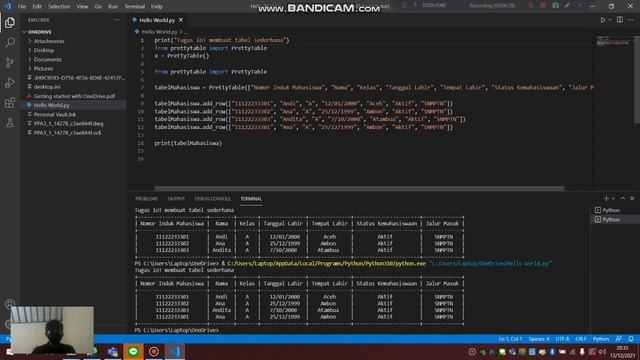Click the code minimap preview
Screen dimensions: 640x360
tap(613, 42)
